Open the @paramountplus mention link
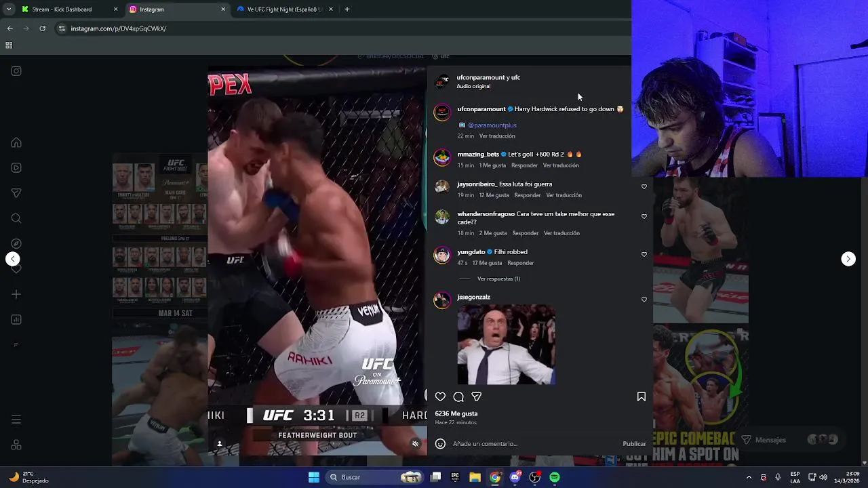Image resolution: width=868 pixels, height=488 pixels. click(x=492, y=125)
